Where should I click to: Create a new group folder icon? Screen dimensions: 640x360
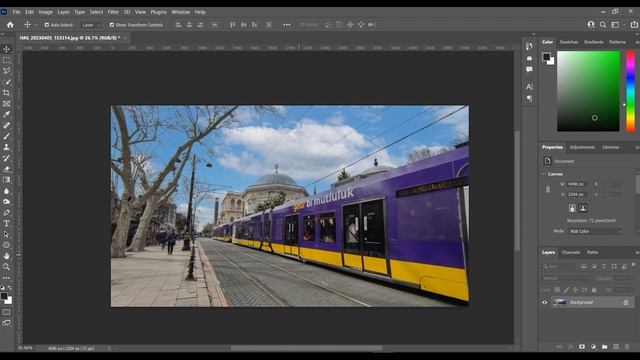click(x=604, y=347)
